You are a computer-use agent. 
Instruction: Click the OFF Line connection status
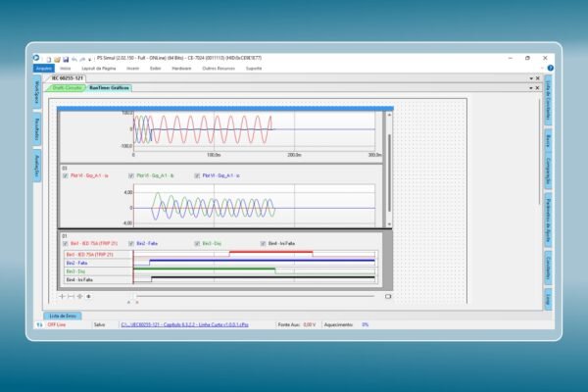tap(57, 324)
